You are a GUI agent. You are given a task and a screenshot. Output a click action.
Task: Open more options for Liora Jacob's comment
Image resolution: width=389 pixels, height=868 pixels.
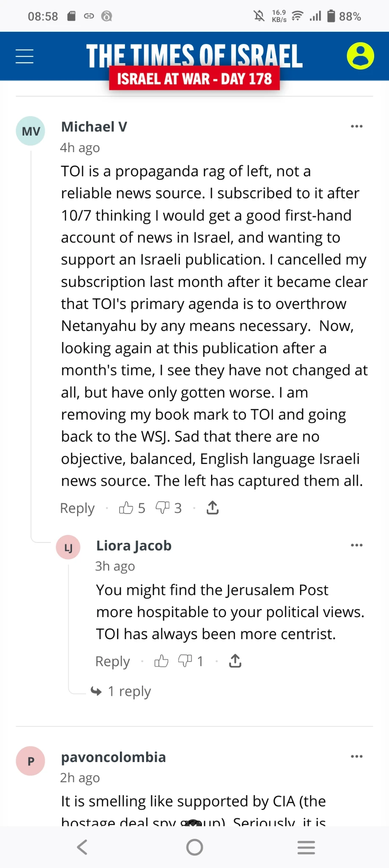click(357, 545)
